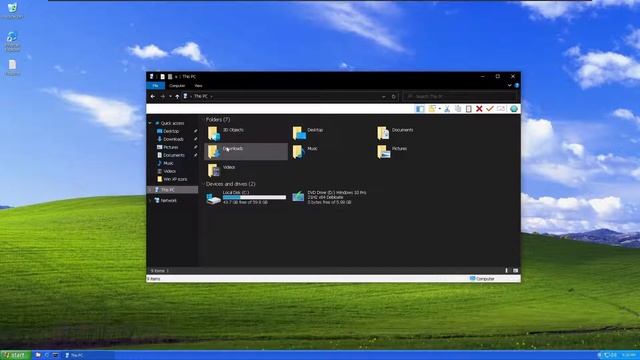The width and height of the screenshot is (640, 360).
Task: Click the help question mark icon
Action: click(517, 86)
